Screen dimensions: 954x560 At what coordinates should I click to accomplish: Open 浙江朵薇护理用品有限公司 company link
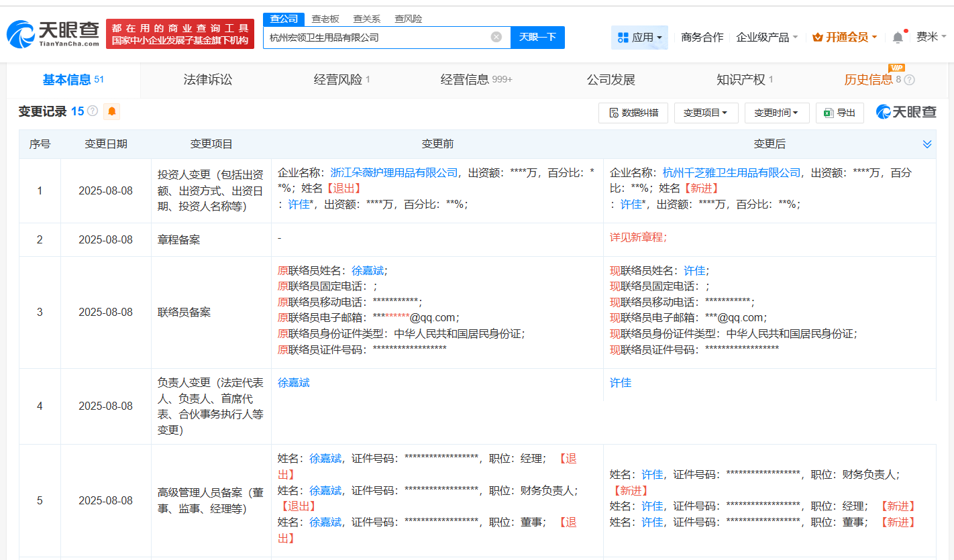(x=394, y=172)
